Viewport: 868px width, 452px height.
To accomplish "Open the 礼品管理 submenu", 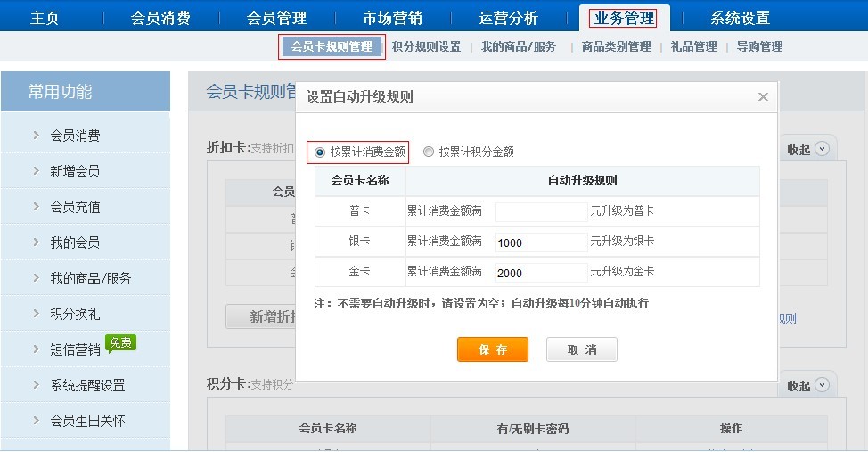I will (693, 46).
